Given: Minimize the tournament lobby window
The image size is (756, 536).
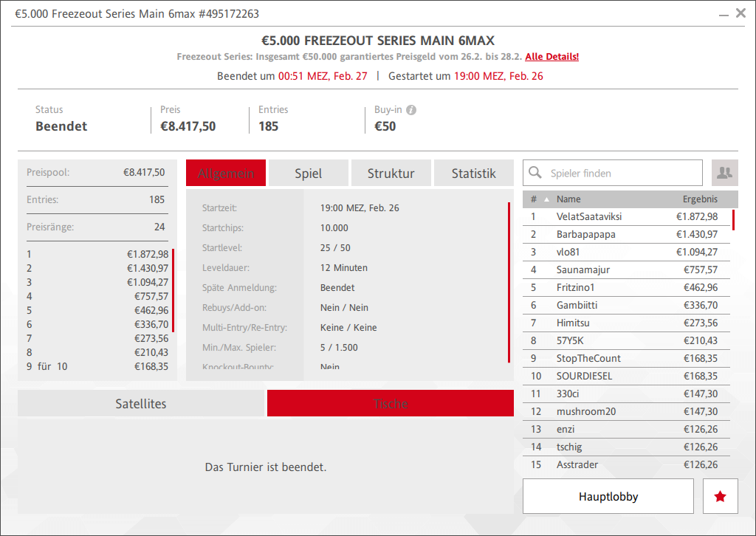Looking at the screenshot, I should (x=724, y=15).
